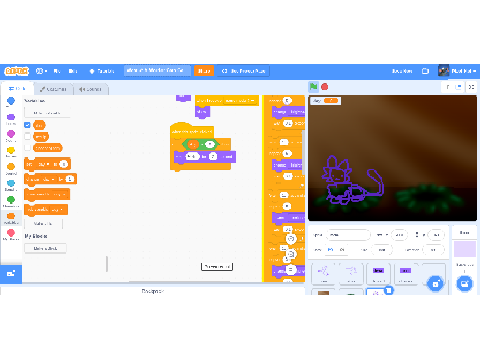Delete the selected sprite with the trash badge
Viewport: 480px width, 360px height.
(389, 290)
